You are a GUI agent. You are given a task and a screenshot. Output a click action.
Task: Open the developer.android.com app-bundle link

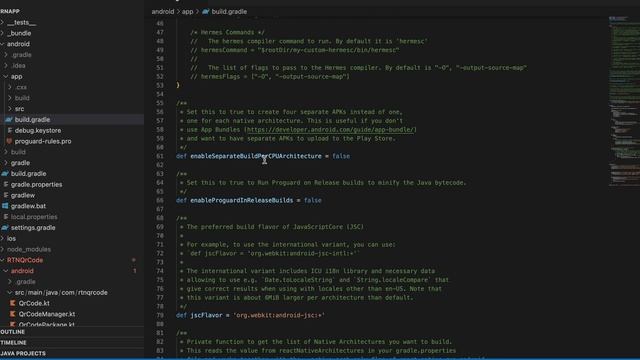click(x=331, y=129)
